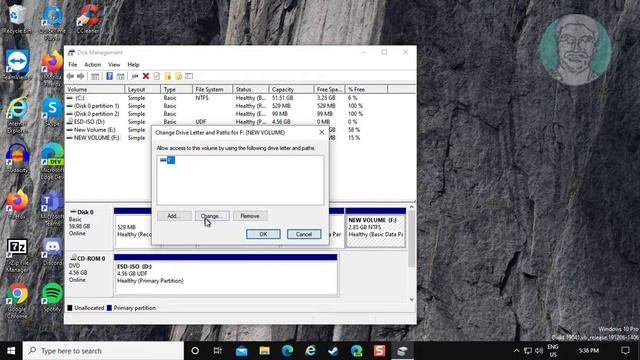The height and width of the screenshot is (360, 640).
Task: Click the Back arrow in Disk Management toolbar
Action: point(70,76)
